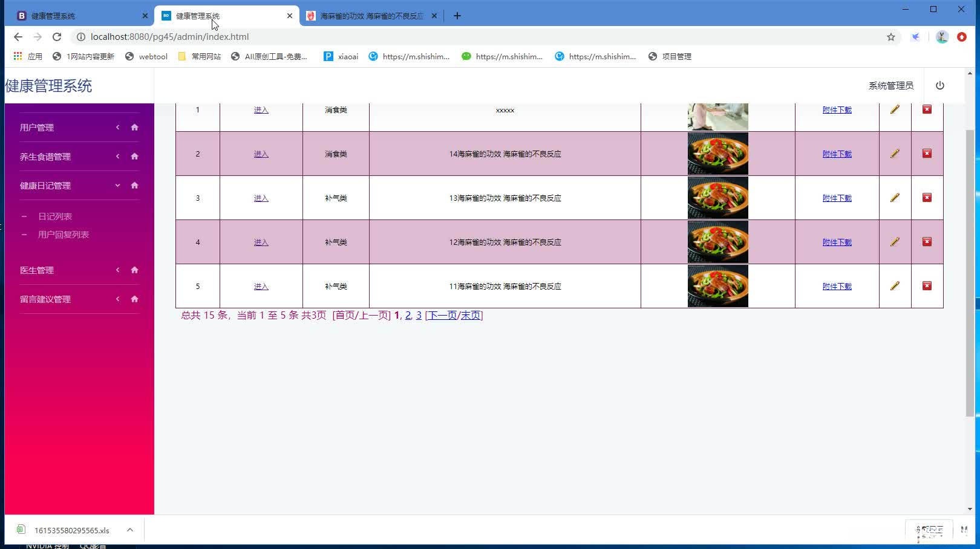Click 系统管理员 user label

891,86
